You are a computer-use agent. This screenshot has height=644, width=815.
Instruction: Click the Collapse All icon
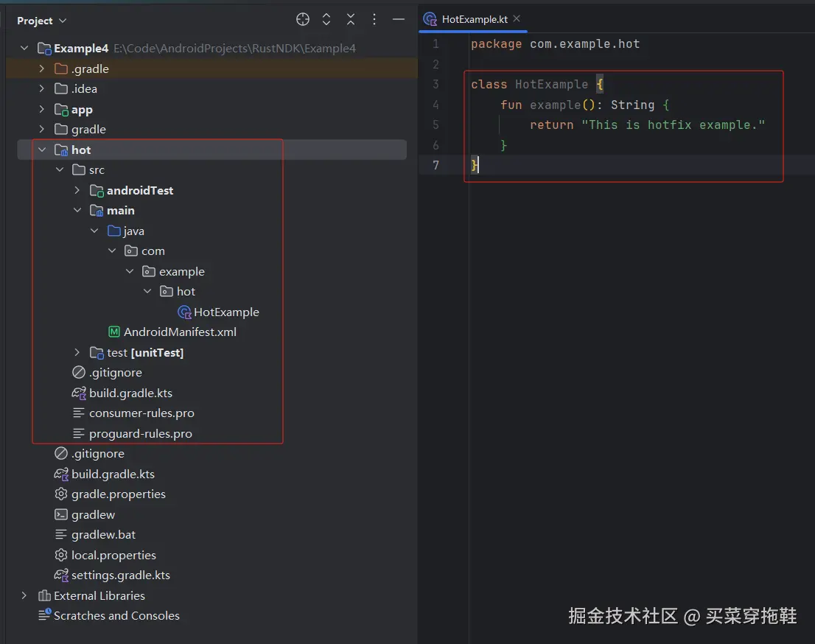click(351, 20)
